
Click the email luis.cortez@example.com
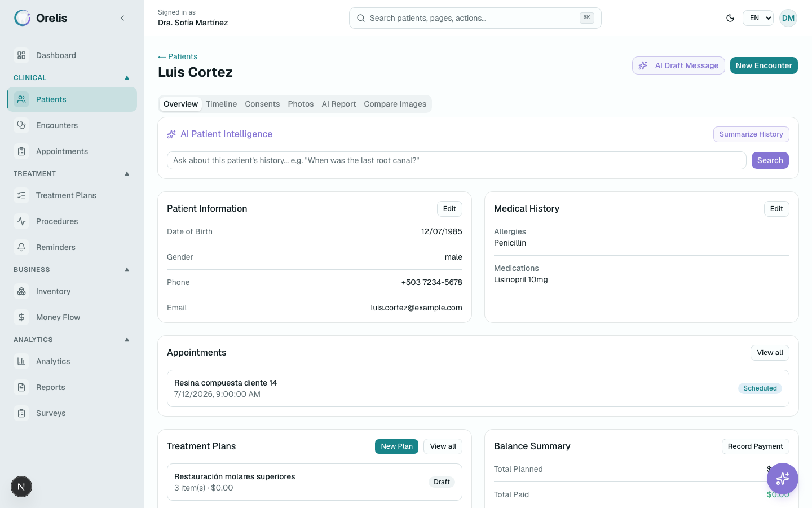pos(416,308)
